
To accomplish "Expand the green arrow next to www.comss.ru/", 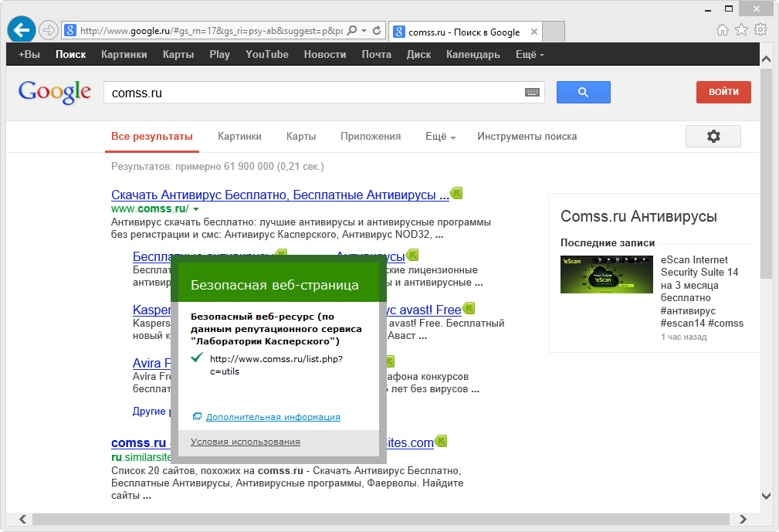I will point(196,209).
